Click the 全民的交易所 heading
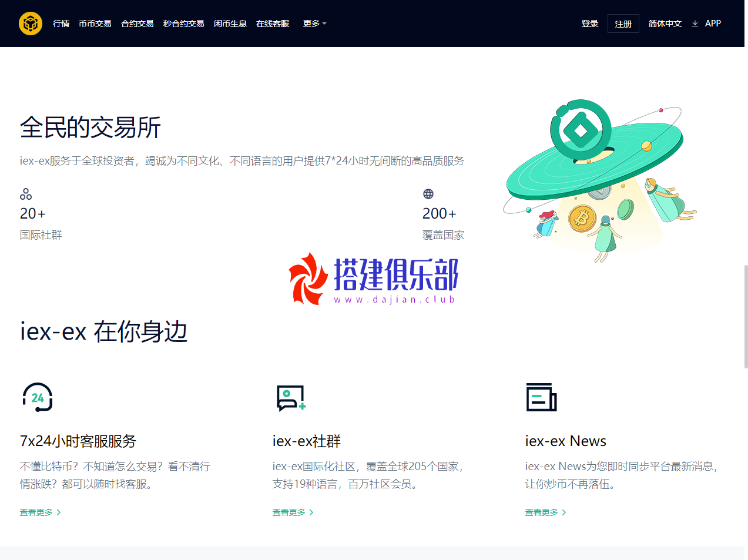This screenshot has height=560, width=748. (90, 128)
